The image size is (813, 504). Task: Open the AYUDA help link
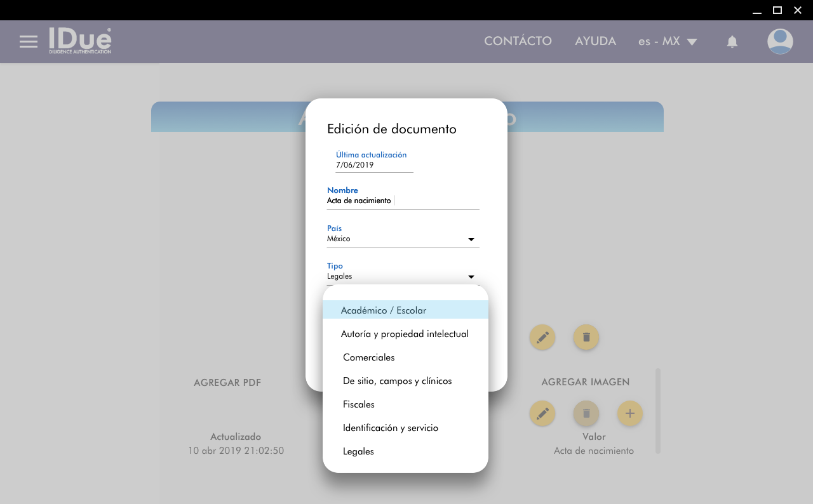coord(595,41)
